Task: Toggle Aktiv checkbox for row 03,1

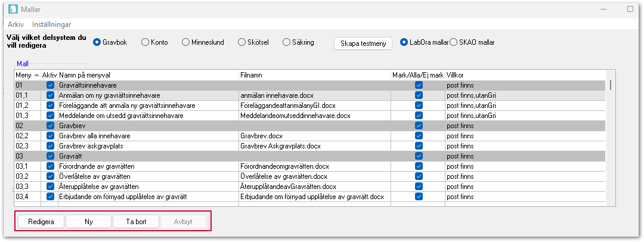Action: point(50,166)
